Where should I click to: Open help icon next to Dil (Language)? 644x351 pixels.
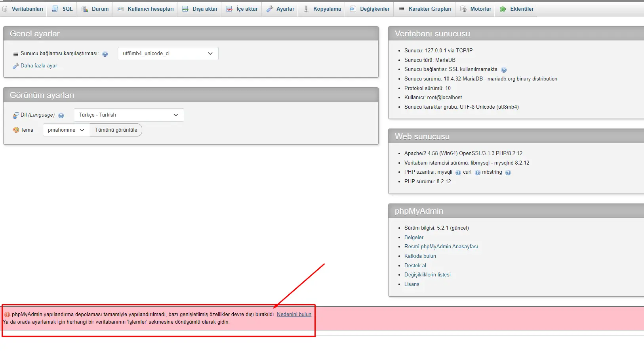tap(61, 115)
